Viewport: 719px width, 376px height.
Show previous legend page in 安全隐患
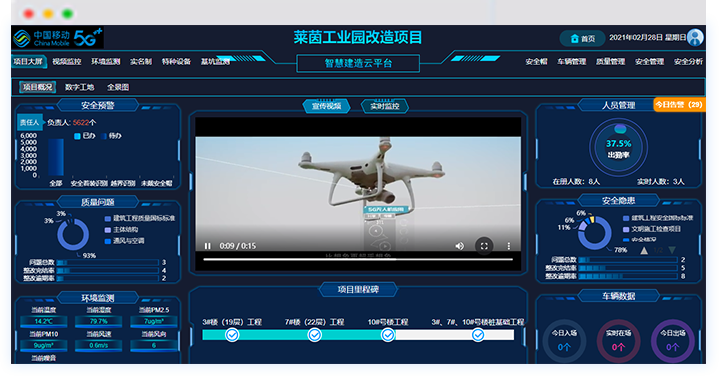[644, 250]
